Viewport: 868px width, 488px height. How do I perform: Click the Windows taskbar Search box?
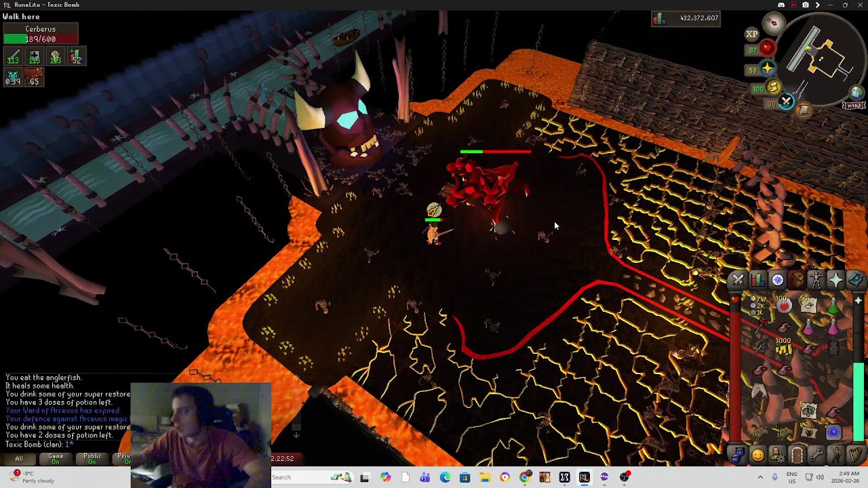pos(312,477)
